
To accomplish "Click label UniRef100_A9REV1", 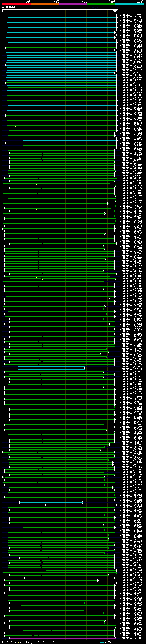I will pos(131,72).
